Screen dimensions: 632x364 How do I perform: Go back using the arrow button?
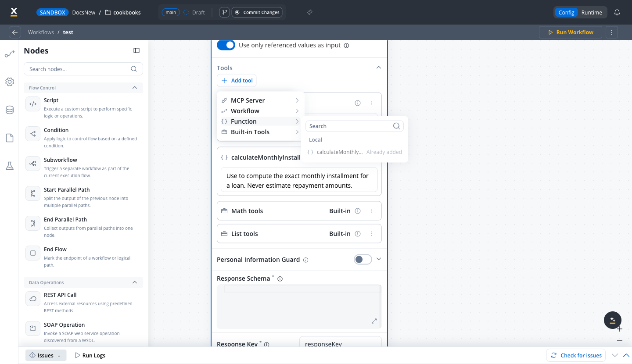[15, 32]
